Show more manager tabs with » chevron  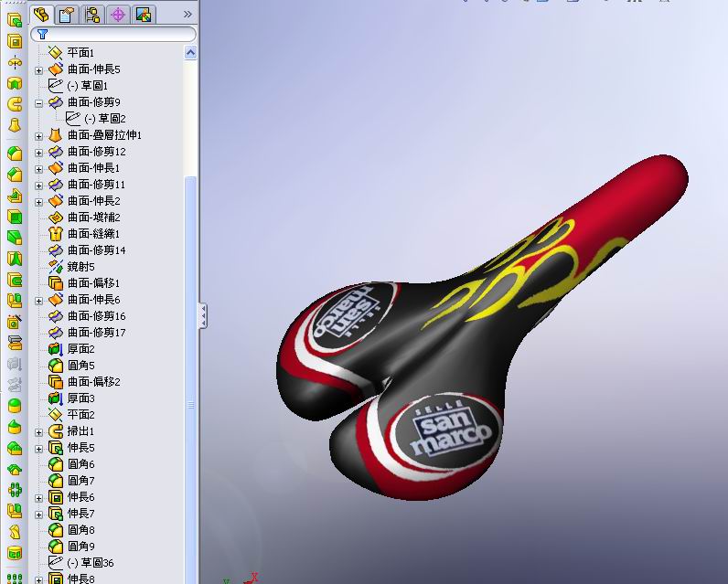tap(187, 15)
